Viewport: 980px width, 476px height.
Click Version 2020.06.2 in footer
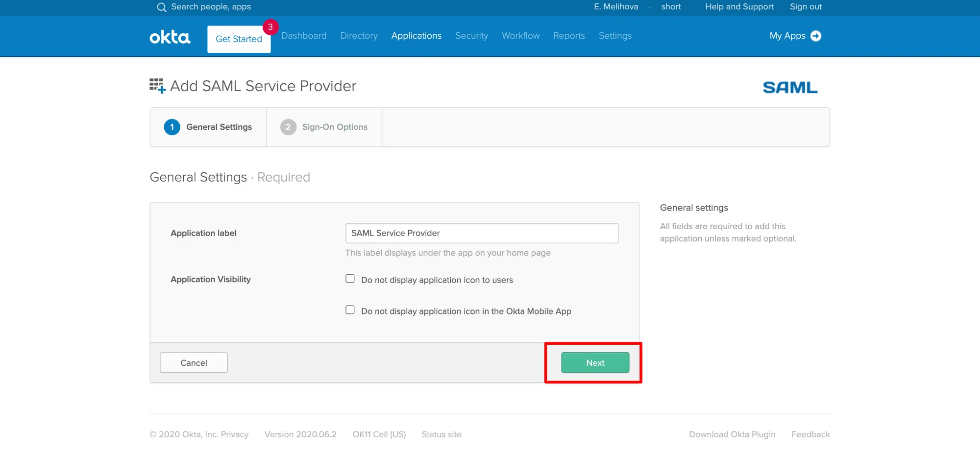(300, 434)
